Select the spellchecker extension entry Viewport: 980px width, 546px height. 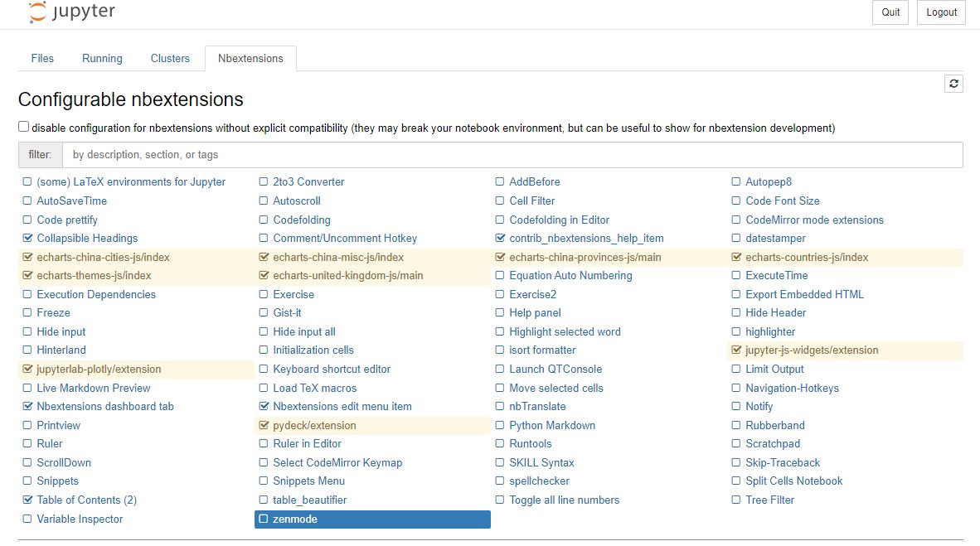point(539,481)
